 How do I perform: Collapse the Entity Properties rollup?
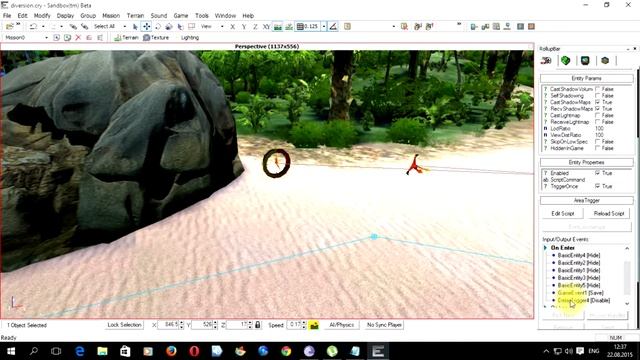point(587,162)
